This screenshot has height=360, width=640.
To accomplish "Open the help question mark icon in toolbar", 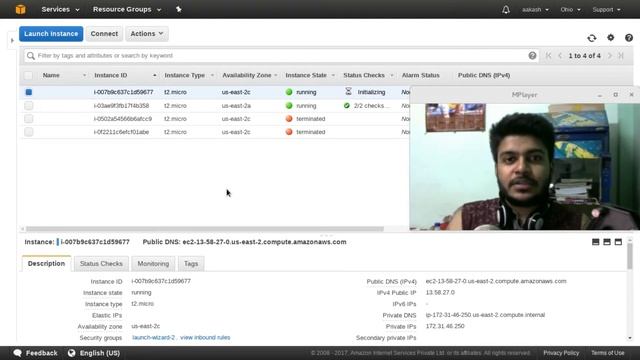I will click(x=629, y=38).
